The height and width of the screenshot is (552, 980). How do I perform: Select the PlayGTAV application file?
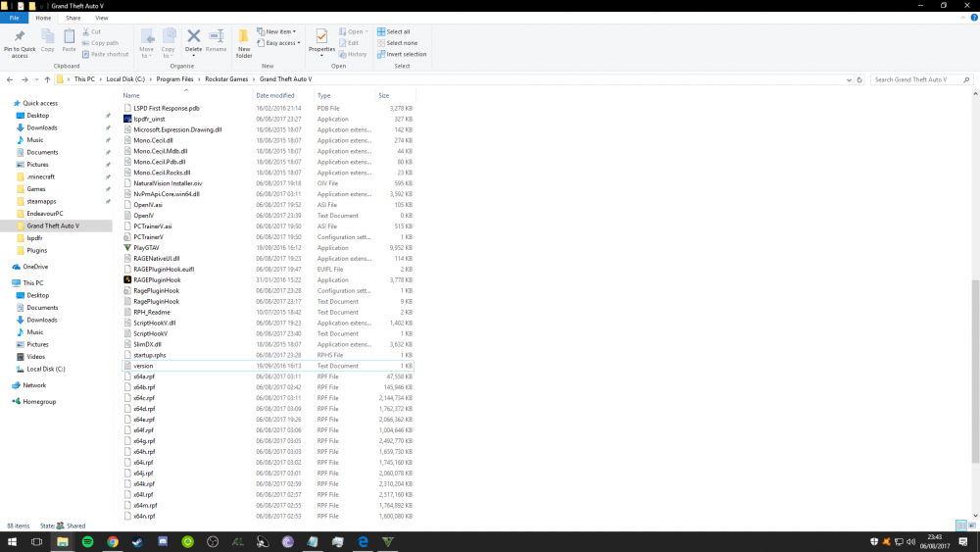(269, 247)
